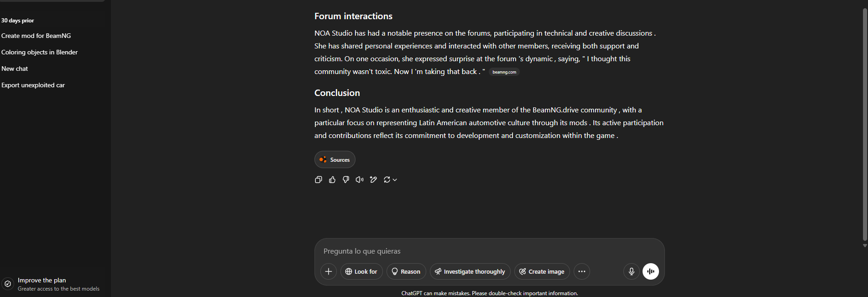Viewport: 868px width, 297px height.
Task: Click the thumbs down icon
Action: pos(346,180)
